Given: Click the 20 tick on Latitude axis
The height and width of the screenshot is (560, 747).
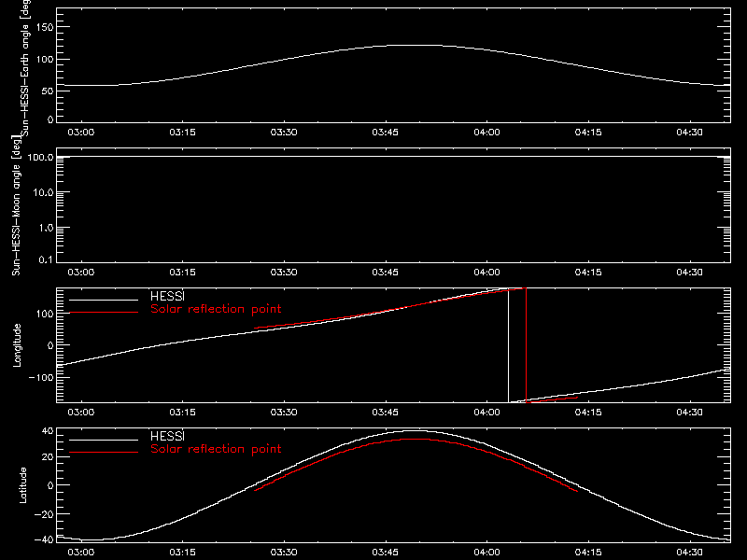Looking at the screenshot, I should pos(49,457).
